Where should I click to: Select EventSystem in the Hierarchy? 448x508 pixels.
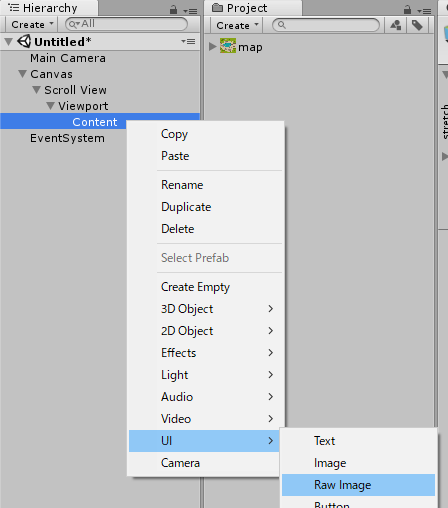(67, 138)
